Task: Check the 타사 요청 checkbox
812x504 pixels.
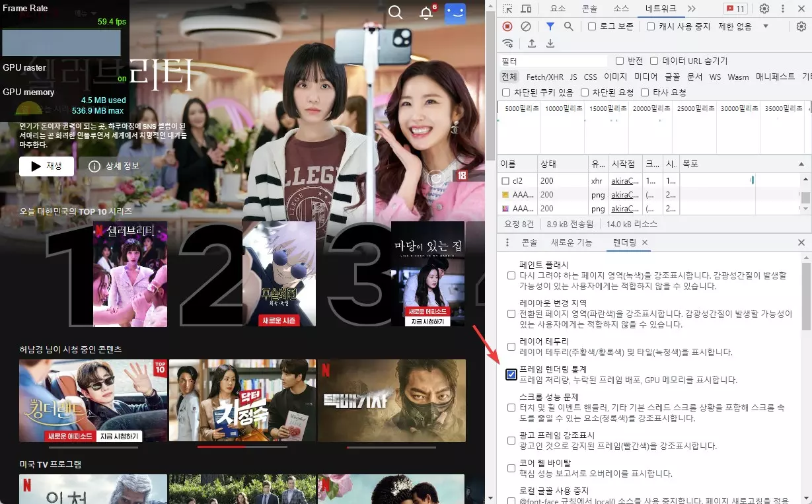Action: [646, 92]
